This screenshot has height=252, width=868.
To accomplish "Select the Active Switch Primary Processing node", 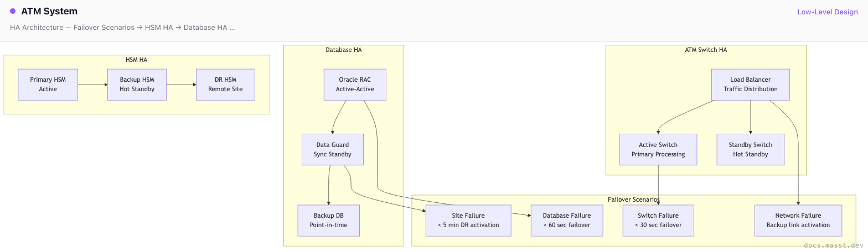I will [x=658, y=149].
